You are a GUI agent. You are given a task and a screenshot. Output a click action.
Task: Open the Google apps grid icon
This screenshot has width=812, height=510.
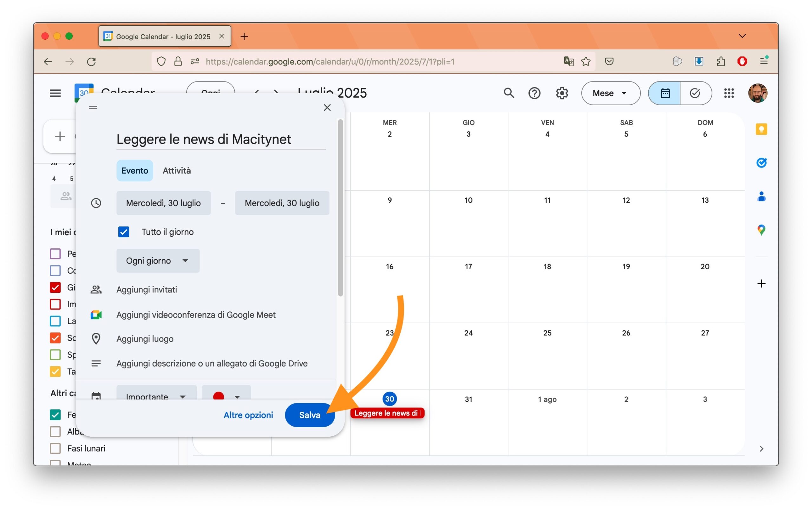pos(729,93)
